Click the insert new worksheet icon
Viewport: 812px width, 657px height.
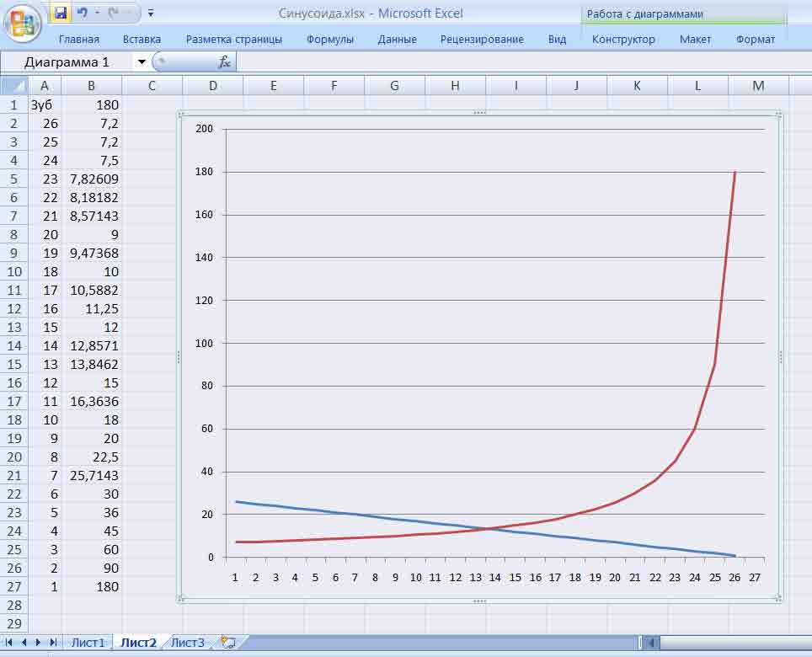coord(227,643)
